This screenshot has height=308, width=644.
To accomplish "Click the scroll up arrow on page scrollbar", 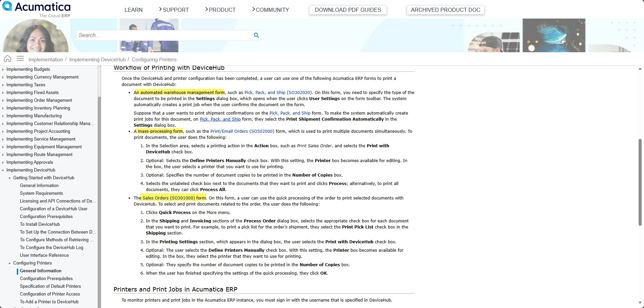I will tap(640, 69).
